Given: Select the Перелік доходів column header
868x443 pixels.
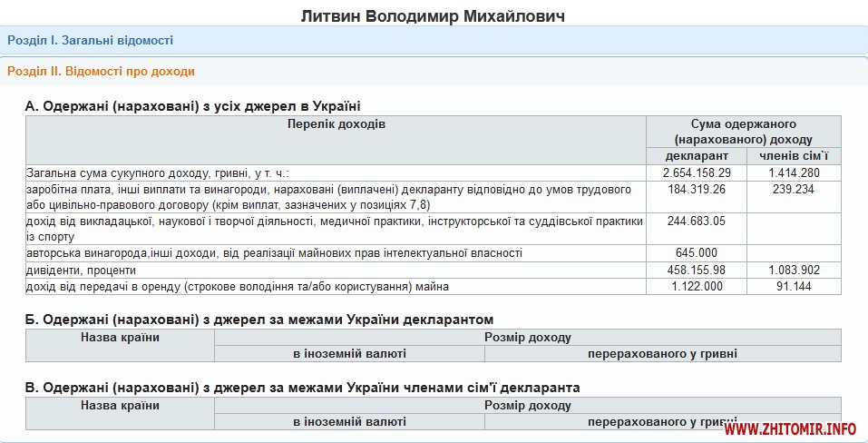Looking at the screenshot, I should pos(336,123).
